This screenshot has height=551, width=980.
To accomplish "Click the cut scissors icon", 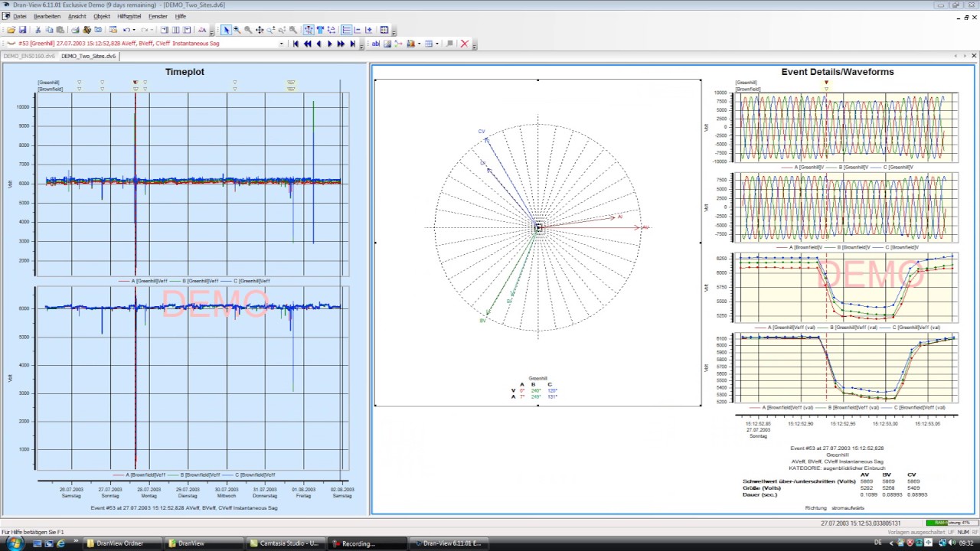I will [x=38, y=30].
